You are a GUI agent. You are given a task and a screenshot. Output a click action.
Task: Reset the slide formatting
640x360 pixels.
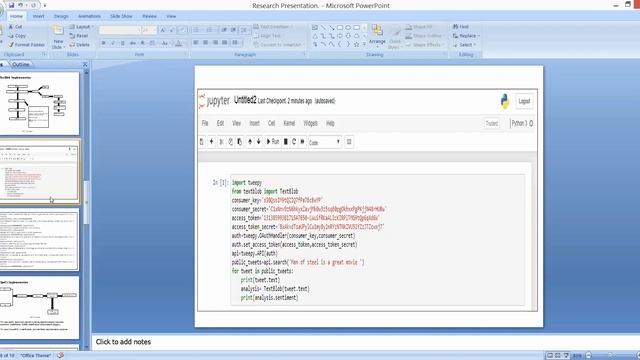79,36
